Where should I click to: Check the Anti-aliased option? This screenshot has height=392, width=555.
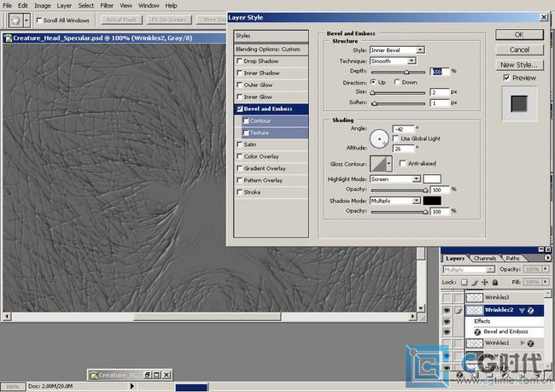coord(402,163)
